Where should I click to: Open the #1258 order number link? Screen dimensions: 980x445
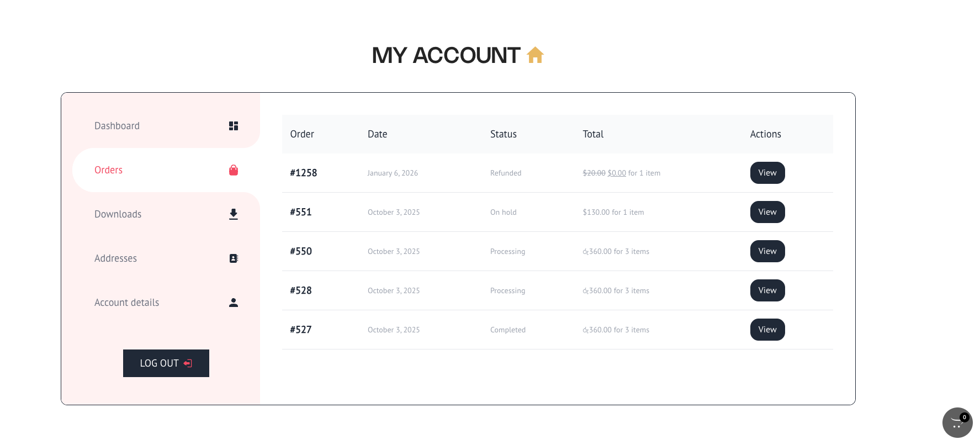pos(304,173)
